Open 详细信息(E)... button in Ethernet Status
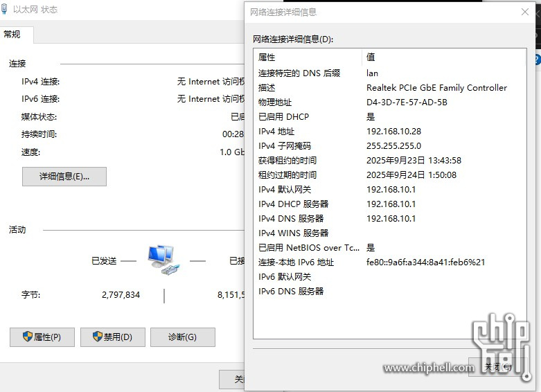The width and height of the screenshot is (541, 392). [64, 177]
